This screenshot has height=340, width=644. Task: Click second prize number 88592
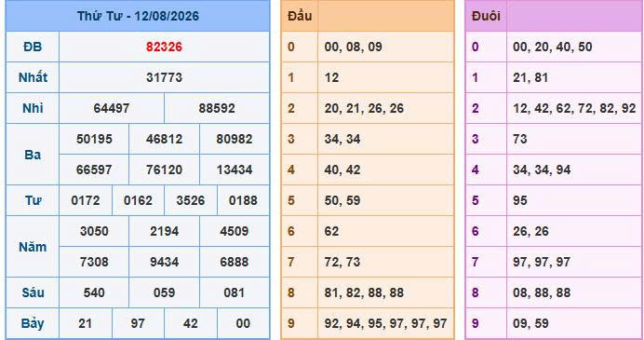(x=217, y=108)
